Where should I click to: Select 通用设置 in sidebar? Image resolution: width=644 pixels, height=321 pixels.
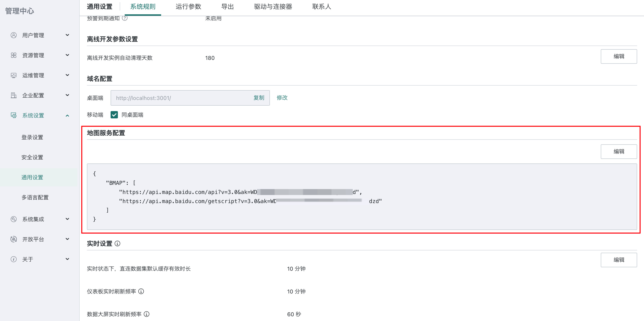(32, 177)
